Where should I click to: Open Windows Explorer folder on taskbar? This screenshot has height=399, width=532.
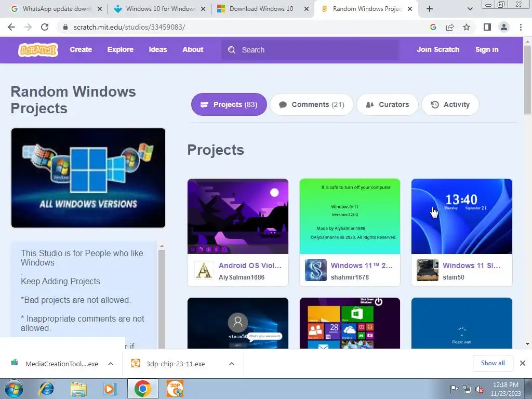(x=78, y=389)
